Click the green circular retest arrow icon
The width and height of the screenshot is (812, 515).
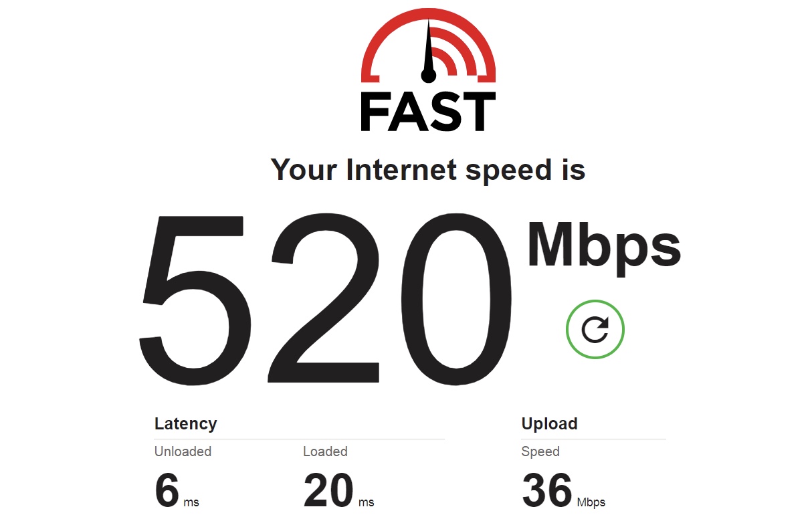(595, 329)
